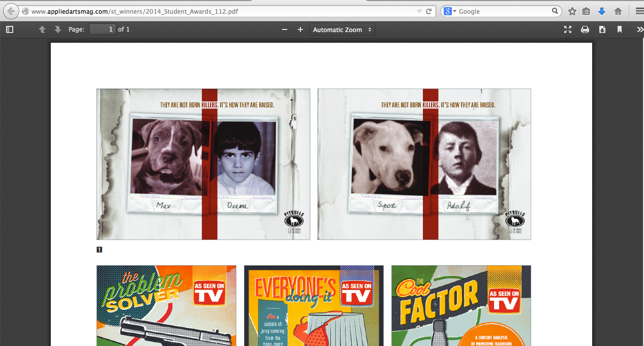The image size is (644, 346).
Task: Reload the page with refresh icon
Action: pos(429,11)
